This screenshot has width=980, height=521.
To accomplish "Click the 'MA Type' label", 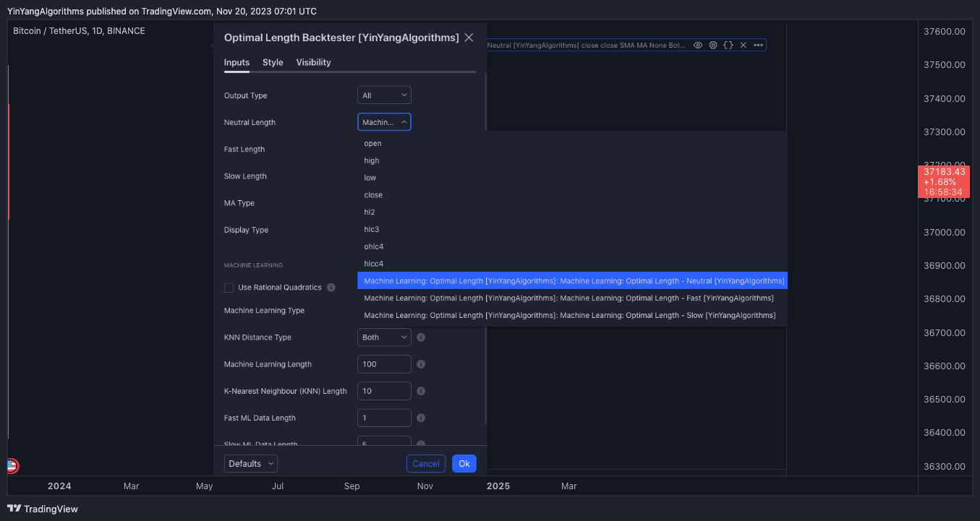I will tap(239, 203).
